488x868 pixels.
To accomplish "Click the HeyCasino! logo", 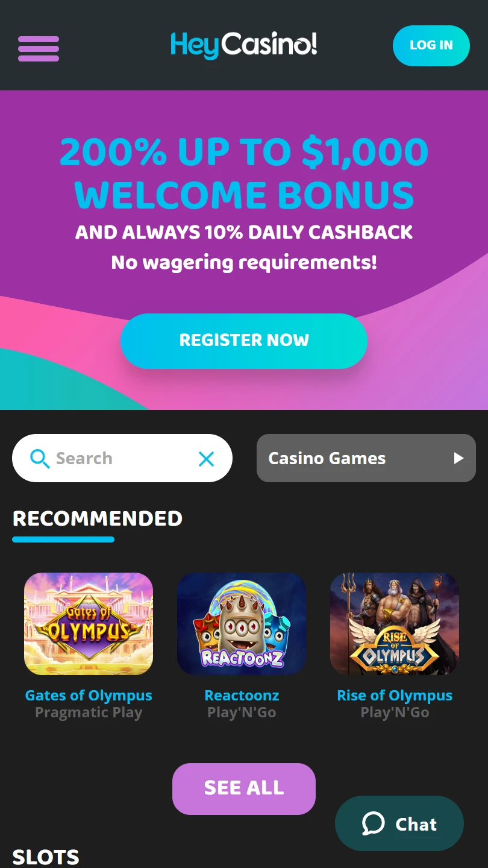I will pyautogui.click(x=243, y=45).
